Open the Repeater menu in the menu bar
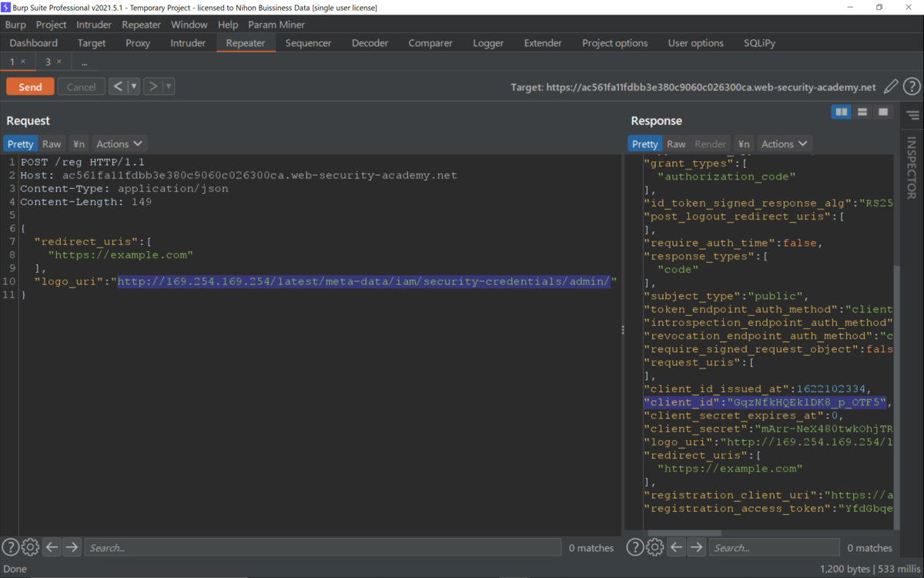Image resolution: width=924 pixels, height=578 pixels. point(141,25)
